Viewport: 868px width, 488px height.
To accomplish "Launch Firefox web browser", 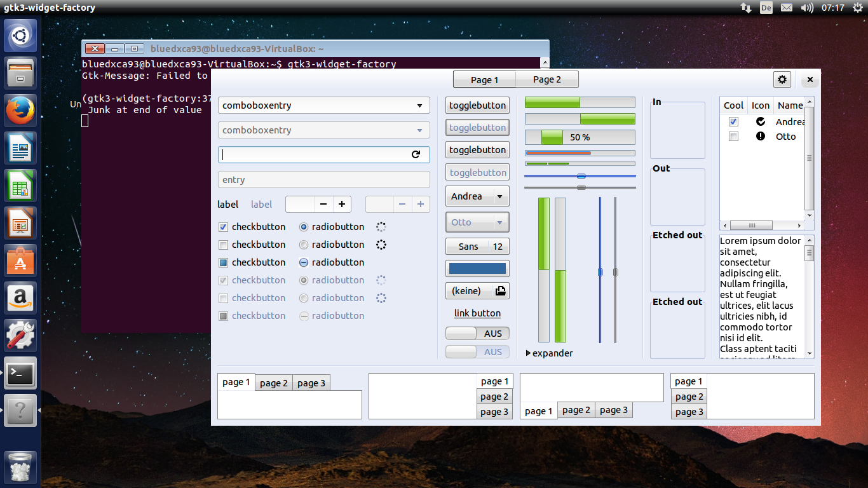I will point(20,111).
